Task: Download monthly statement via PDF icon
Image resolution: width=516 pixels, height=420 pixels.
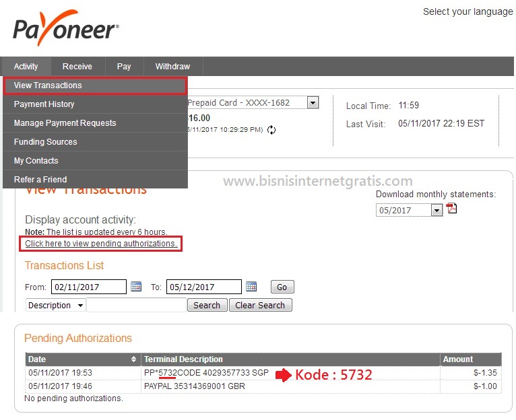Action: coord(451,209)
